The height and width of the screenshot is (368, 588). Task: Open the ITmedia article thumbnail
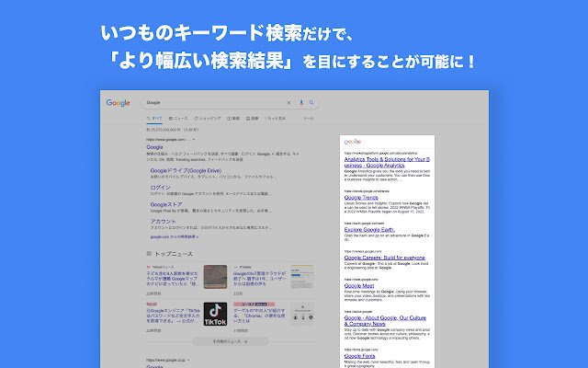tap(302, 277)
